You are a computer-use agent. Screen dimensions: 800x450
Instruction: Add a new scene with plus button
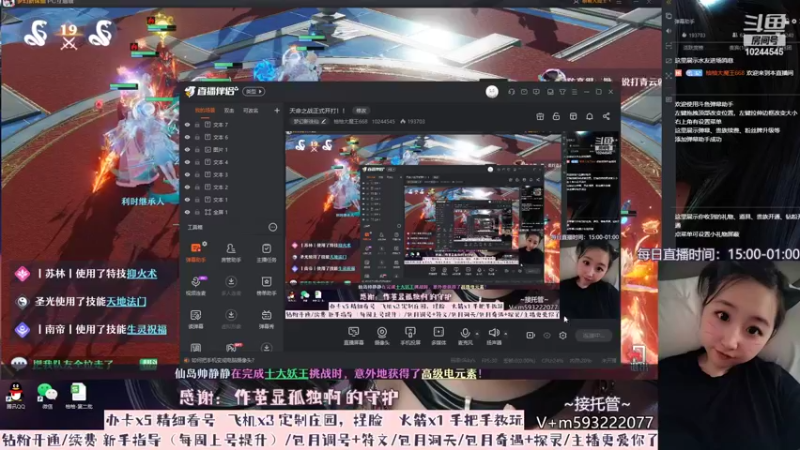[277, 110]
